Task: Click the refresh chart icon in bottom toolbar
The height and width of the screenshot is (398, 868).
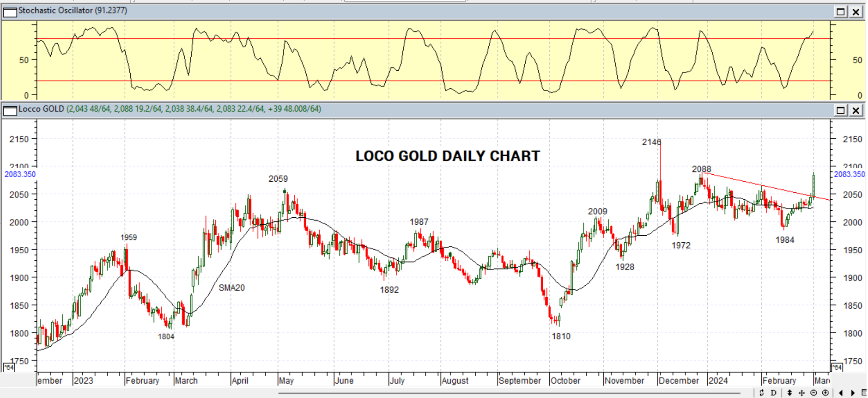Action: click(761, 393)
